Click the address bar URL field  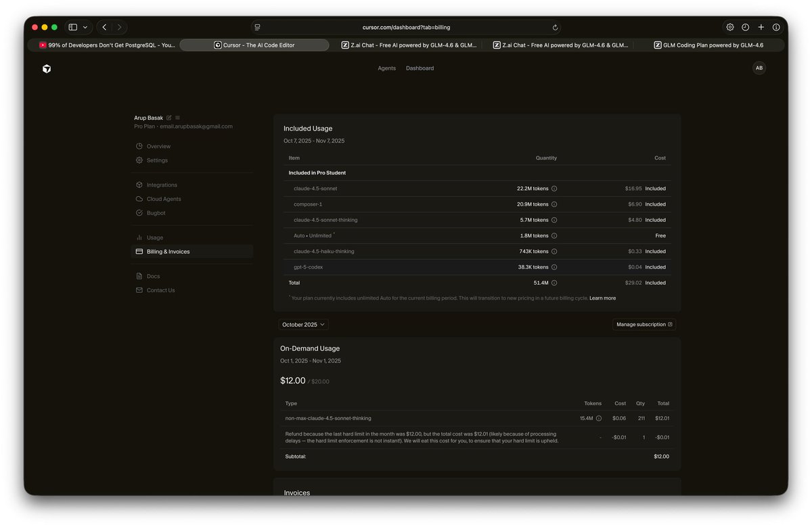[406, 28]
